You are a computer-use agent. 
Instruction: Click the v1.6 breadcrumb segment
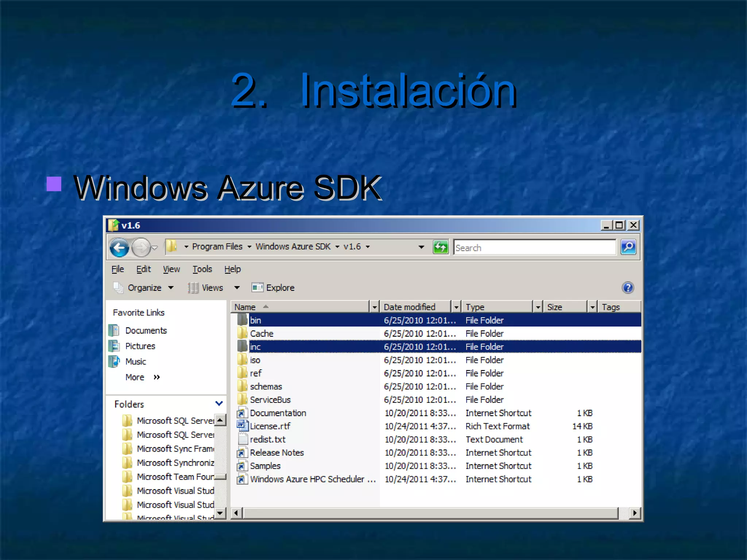click(352, 246)
